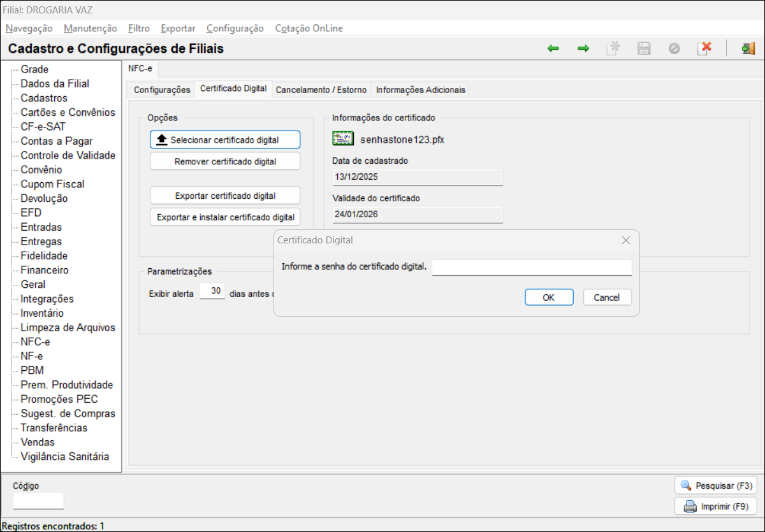The height and width of the screenshot is (532, 765).
Task: Click Selecionar certificado digital button
Action: click(225, 140)
